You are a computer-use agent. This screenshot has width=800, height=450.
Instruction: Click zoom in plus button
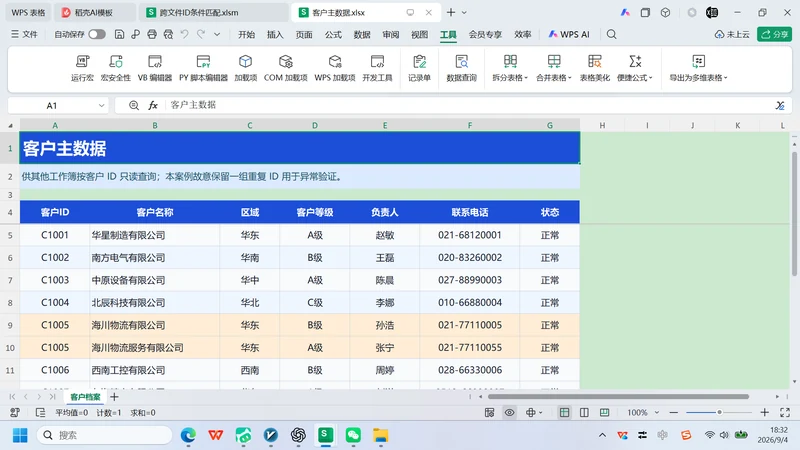[764, 412]
